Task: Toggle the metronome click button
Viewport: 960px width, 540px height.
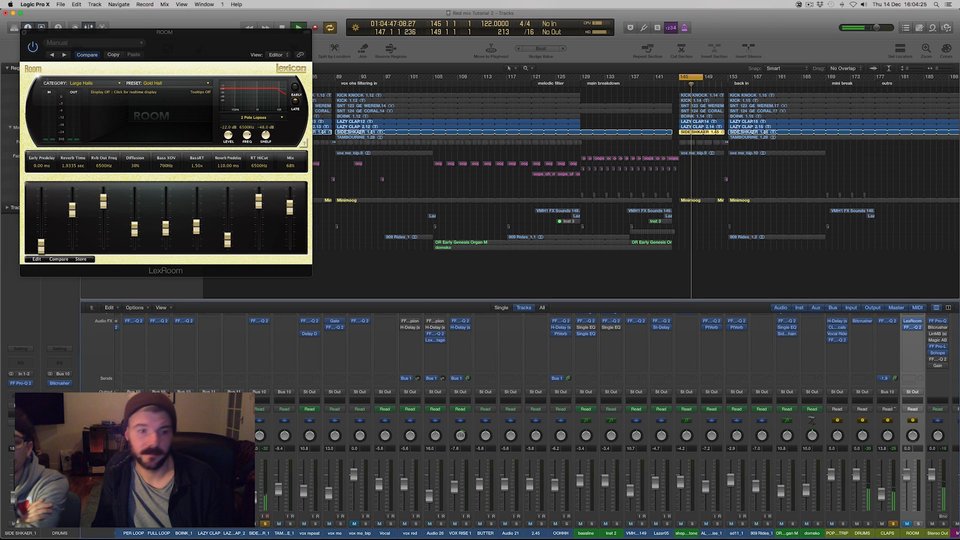Action: click(684, 28)
